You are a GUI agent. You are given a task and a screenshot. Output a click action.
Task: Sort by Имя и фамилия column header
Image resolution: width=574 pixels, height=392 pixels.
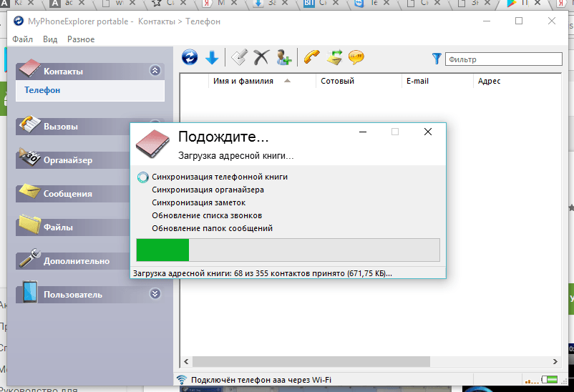click(243, 82)
